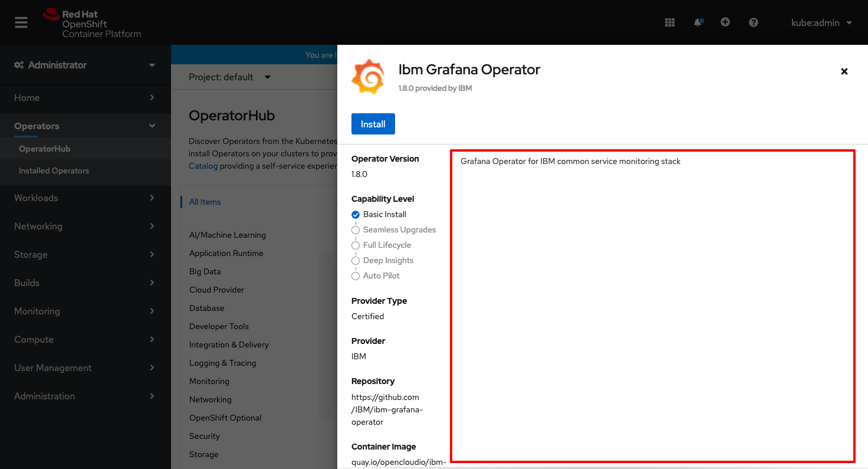Open the notifications bell

click(698, 22)
